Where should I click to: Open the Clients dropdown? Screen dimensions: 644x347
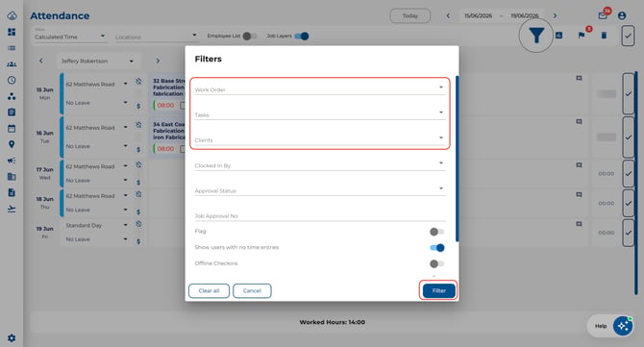(x=320, y=139)
